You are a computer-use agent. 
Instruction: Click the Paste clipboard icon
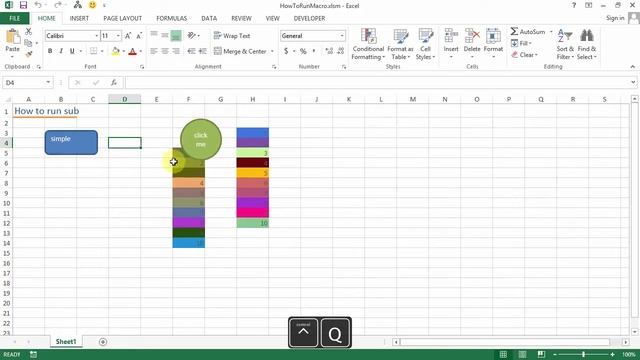click(13, 38)
